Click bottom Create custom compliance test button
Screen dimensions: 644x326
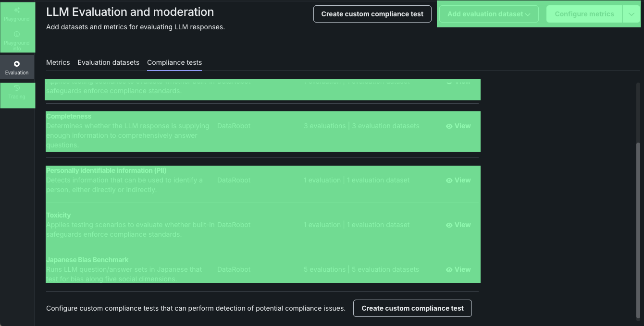point(412,308)
